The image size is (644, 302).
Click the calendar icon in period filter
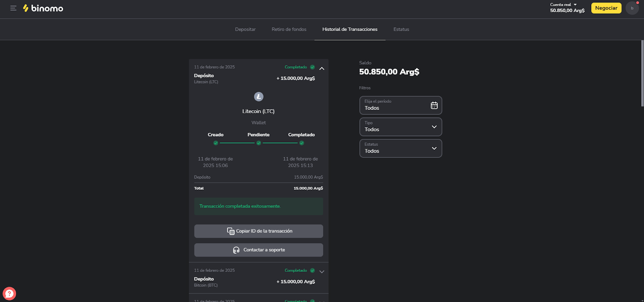[x=434, y=105]
